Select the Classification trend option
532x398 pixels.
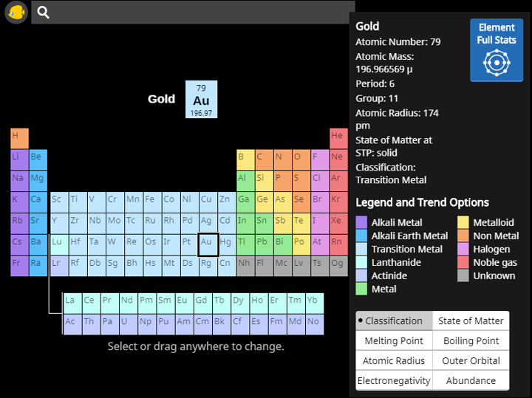tap(394, 320)
